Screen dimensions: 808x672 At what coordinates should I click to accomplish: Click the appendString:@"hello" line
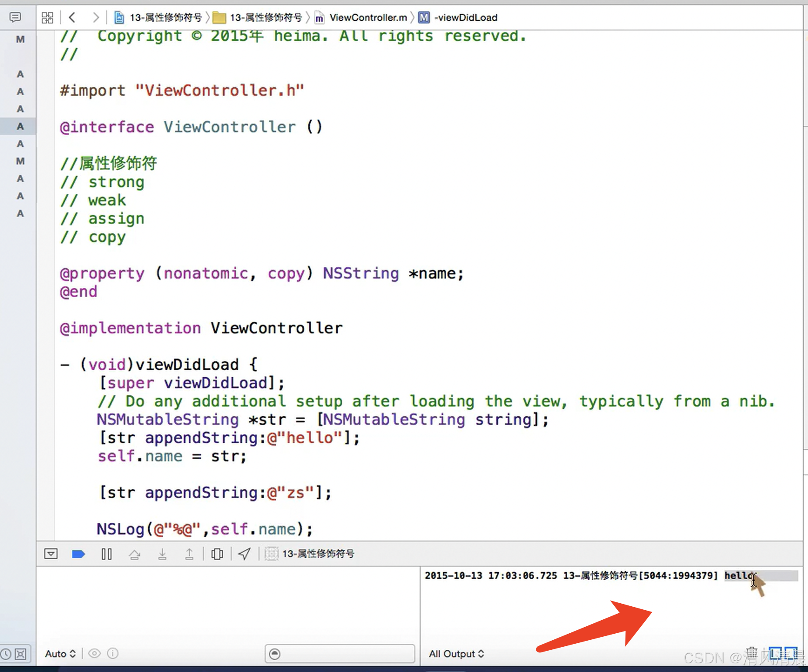(x=230, y=438)
